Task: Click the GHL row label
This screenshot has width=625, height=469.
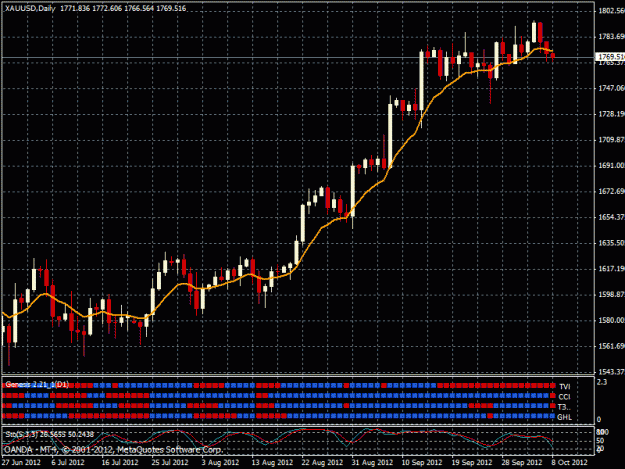Action: [564, 417]
